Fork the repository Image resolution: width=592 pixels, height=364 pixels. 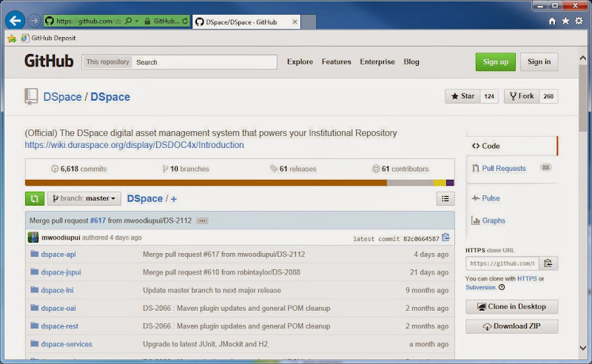pos(522,96)
